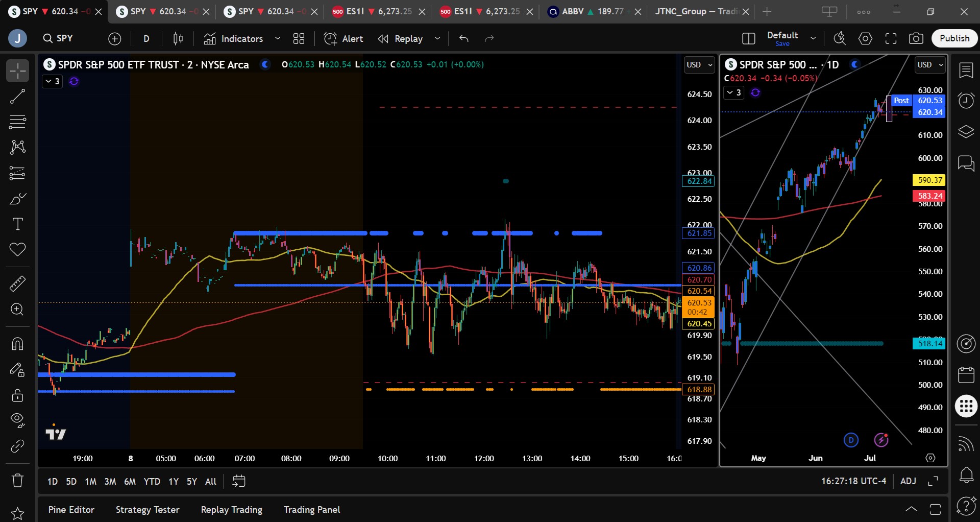Open quick search lightning magnifier
Viewport: 980px width, 522px height.
[x=840, y=38]
